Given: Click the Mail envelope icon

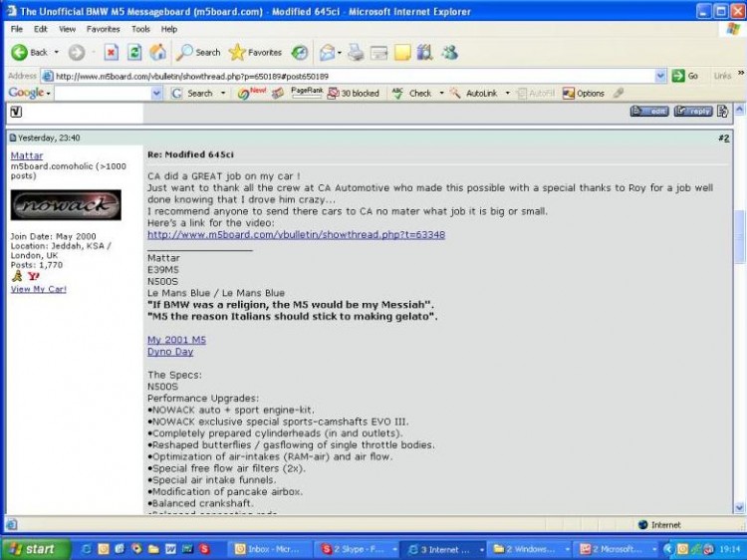Looking at the screenshot, I should 327,52.
